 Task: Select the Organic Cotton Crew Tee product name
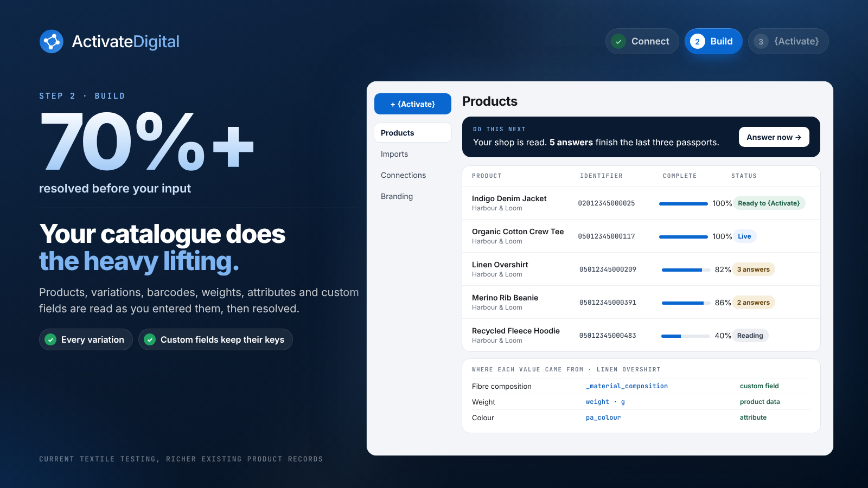point(518,232)
